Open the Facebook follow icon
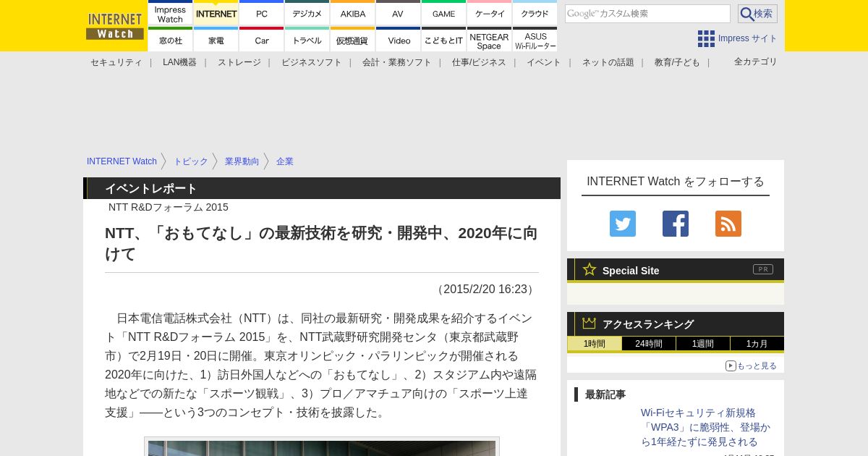The height and width of the screenshot is (456, 868). 676,224
